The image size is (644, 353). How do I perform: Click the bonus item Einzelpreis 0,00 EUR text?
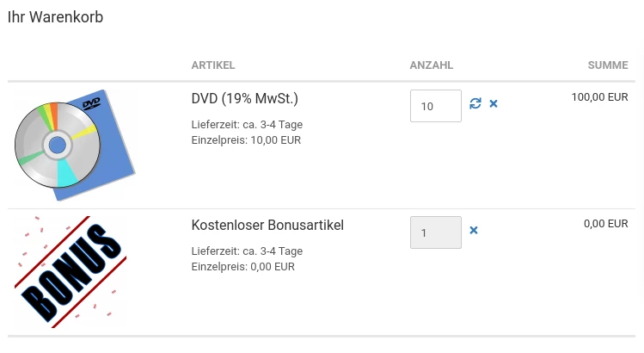pyautogui.click(x=243, y=267)
